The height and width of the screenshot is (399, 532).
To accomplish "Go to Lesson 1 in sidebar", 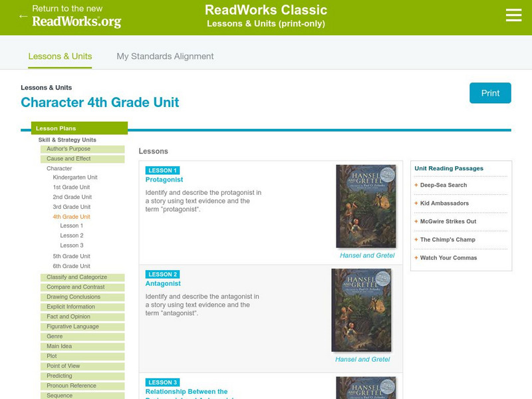I will [72, 225].
